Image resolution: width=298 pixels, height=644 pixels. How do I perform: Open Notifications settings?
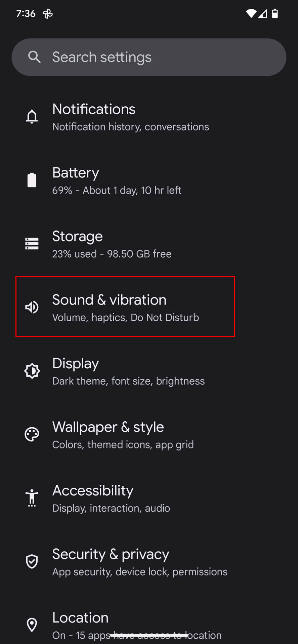(130, 117)
